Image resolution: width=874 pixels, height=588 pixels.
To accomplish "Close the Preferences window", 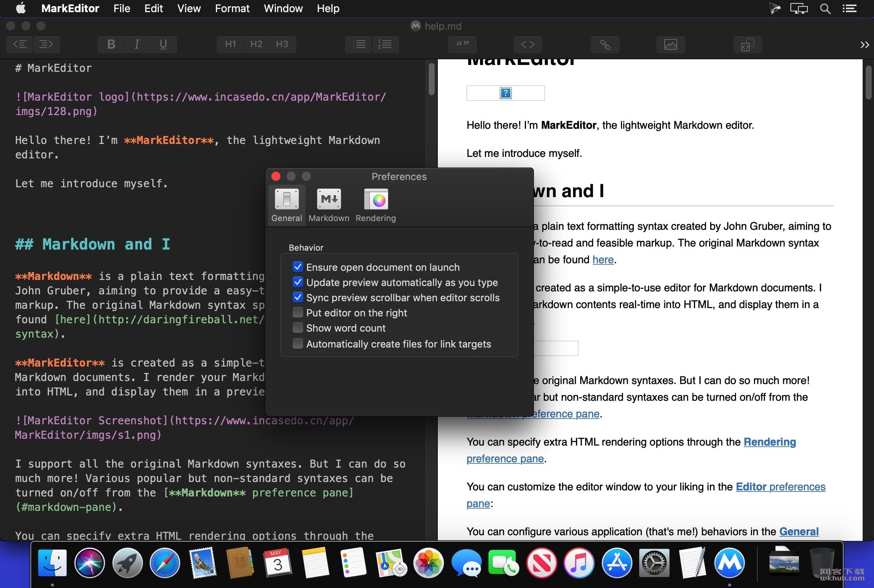I will click(x=276, y=176).
